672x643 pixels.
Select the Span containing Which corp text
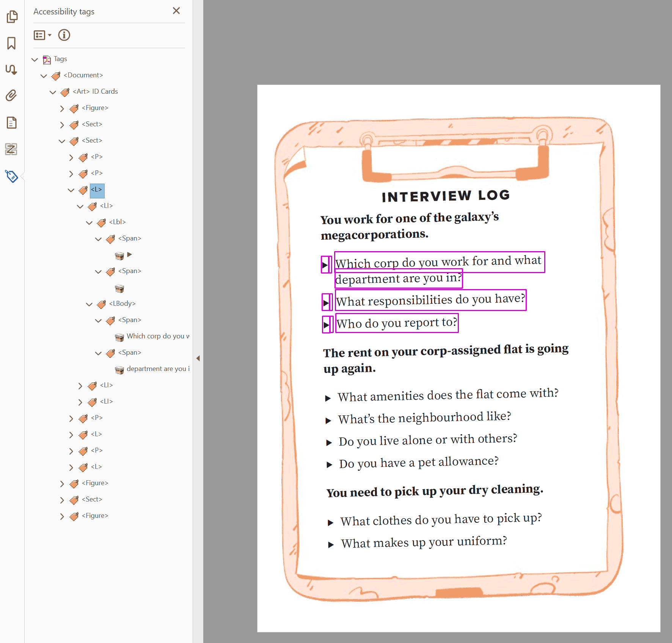(131, 320)
